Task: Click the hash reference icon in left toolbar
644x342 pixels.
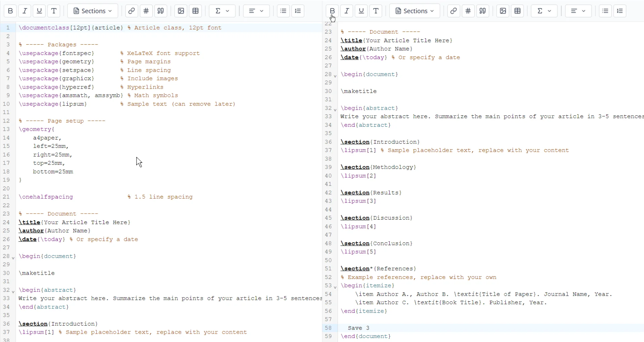Action: 146,11
